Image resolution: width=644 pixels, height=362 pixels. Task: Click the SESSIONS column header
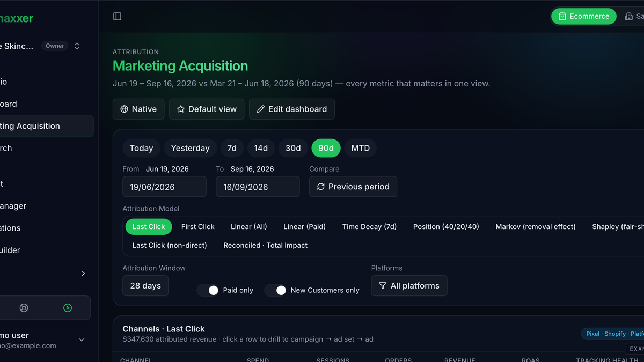(333, 360)
